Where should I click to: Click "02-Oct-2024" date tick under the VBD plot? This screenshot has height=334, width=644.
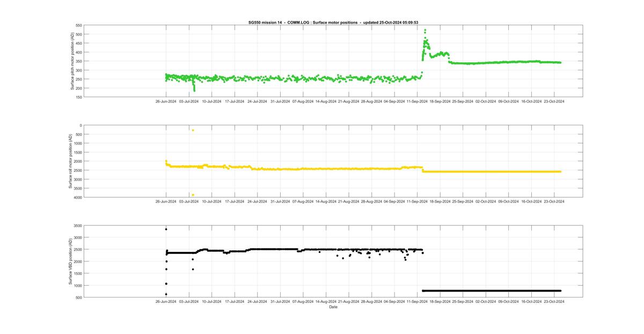pos(486,301)
